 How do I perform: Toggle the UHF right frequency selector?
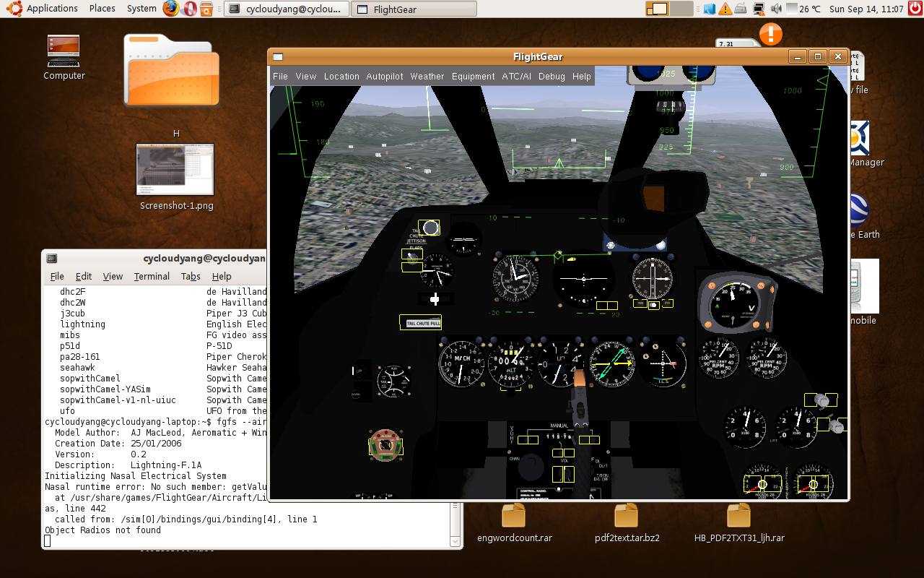[589, 440]
